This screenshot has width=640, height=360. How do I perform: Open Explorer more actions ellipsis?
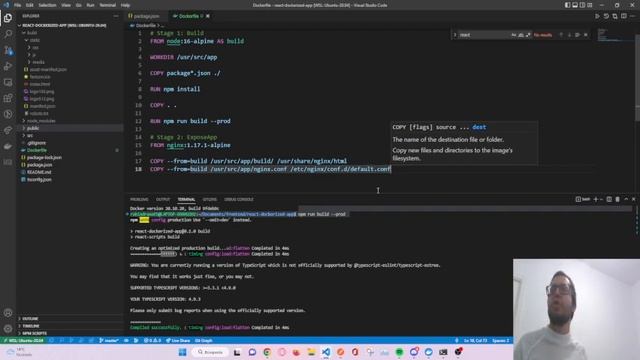point(116,16)
